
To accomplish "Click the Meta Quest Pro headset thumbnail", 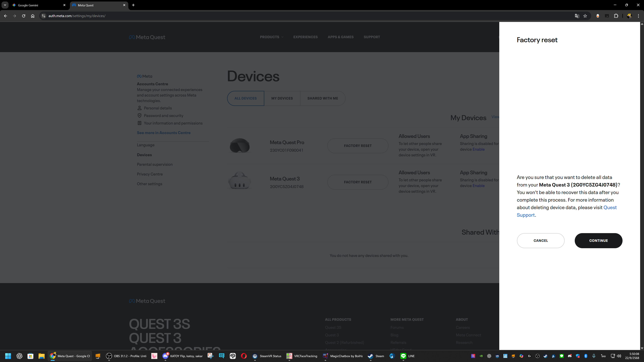I will [239, 145].
